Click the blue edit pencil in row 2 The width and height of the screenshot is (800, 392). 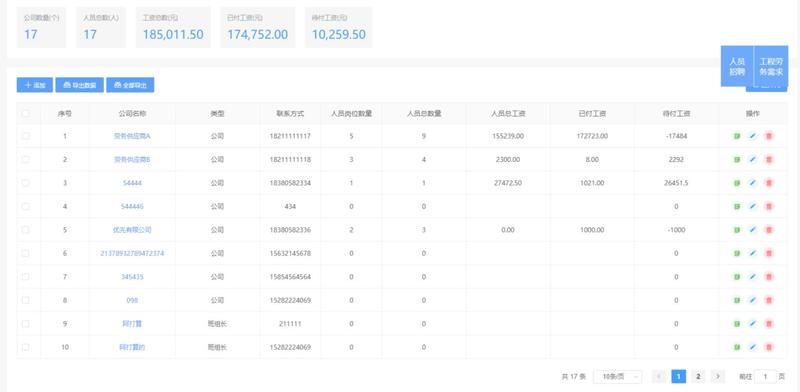point(753,159)
